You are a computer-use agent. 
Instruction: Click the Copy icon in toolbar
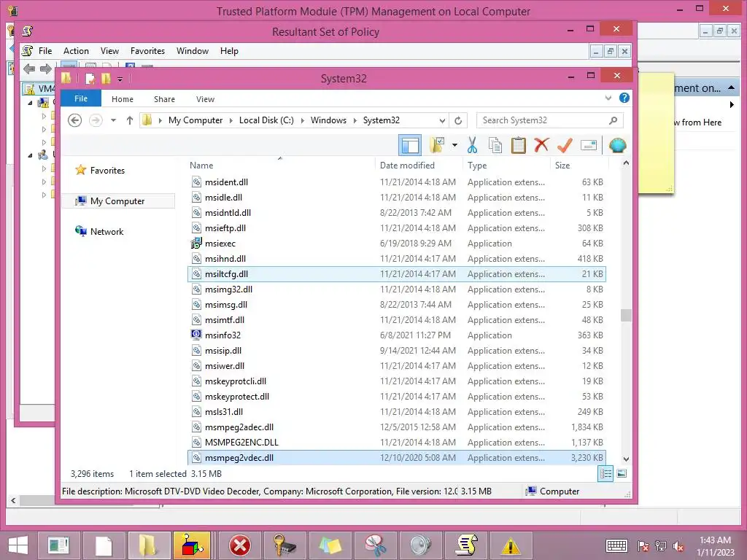(x=495, y=145)
